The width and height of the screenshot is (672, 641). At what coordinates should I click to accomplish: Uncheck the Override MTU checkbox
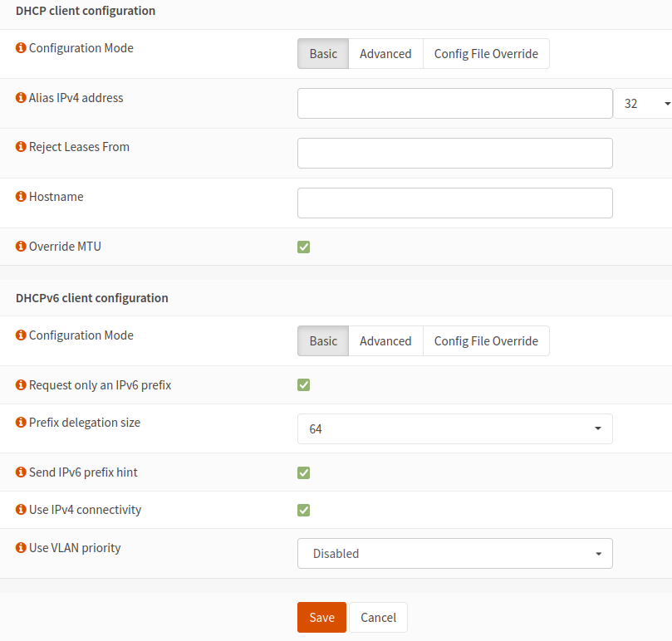(304, 247)
